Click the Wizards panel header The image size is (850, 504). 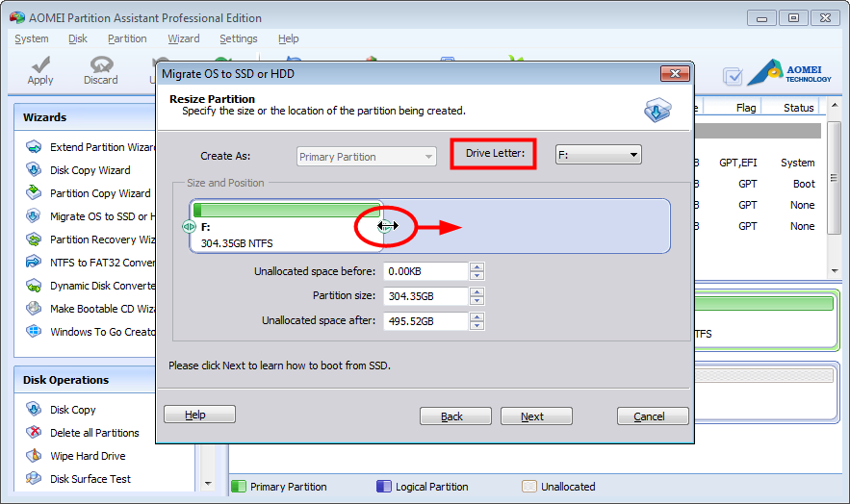[85, 117]
